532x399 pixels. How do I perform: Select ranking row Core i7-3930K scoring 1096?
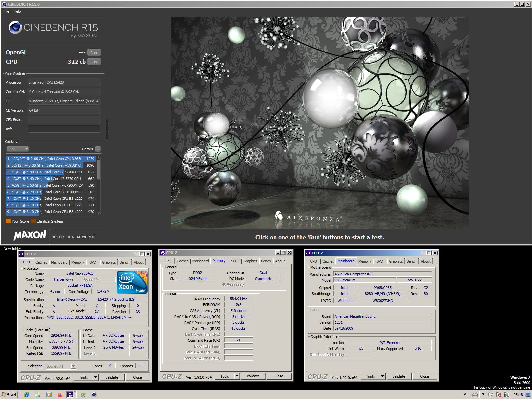(x=51, y=165)
